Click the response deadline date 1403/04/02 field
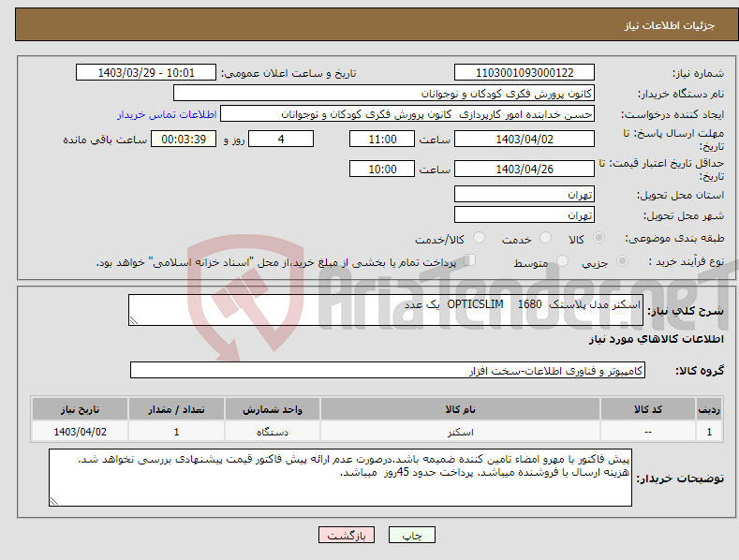 point(525,139)
